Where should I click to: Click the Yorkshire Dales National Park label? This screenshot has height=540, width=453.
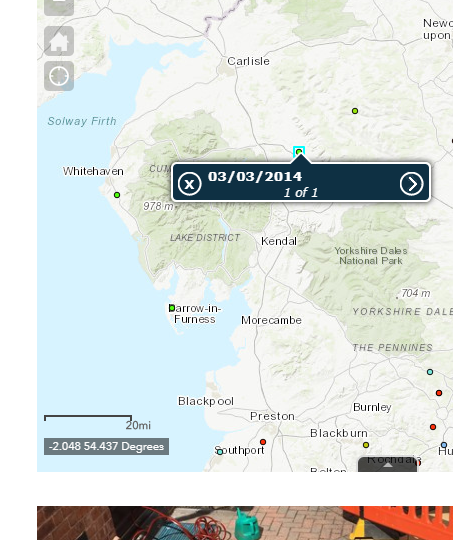point(371,256)
